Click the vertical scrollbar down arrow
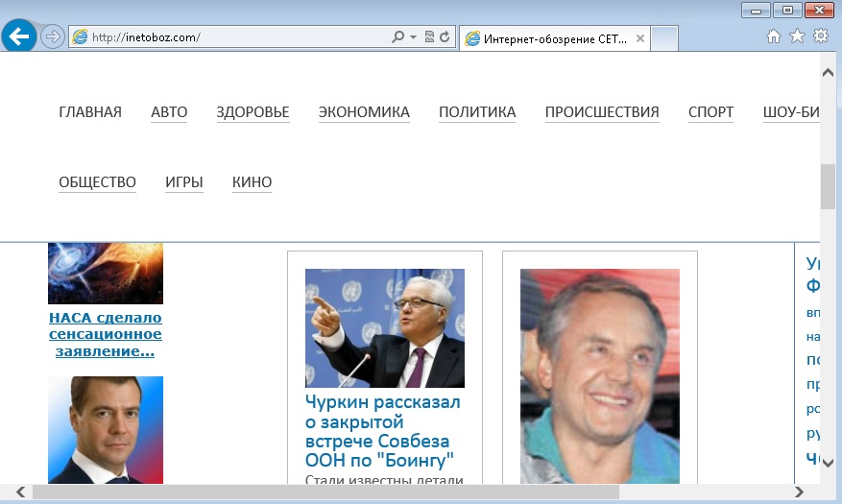This screenshot has width=842, height=504. pyautogui.click(x=828, y=463)
